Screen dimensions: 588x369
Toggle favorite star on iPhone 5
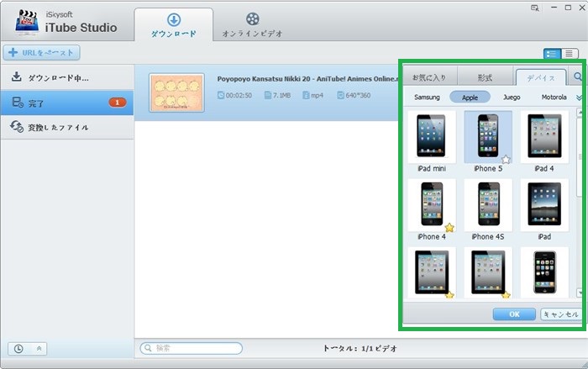tap(506, 159)
